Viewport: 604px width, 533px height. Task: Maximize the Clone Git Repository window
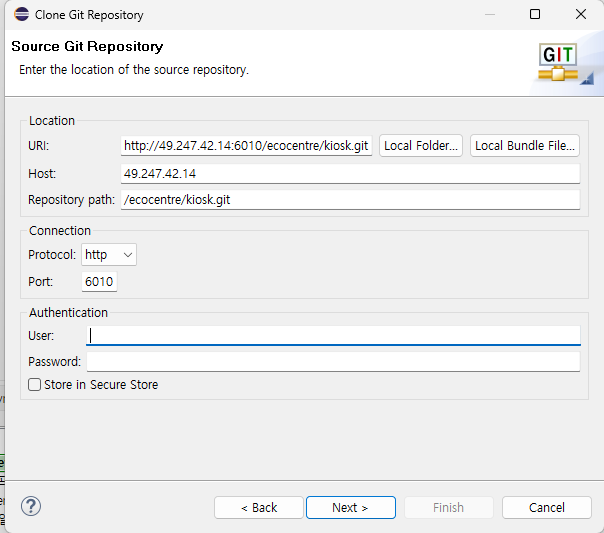pos(535,14)
